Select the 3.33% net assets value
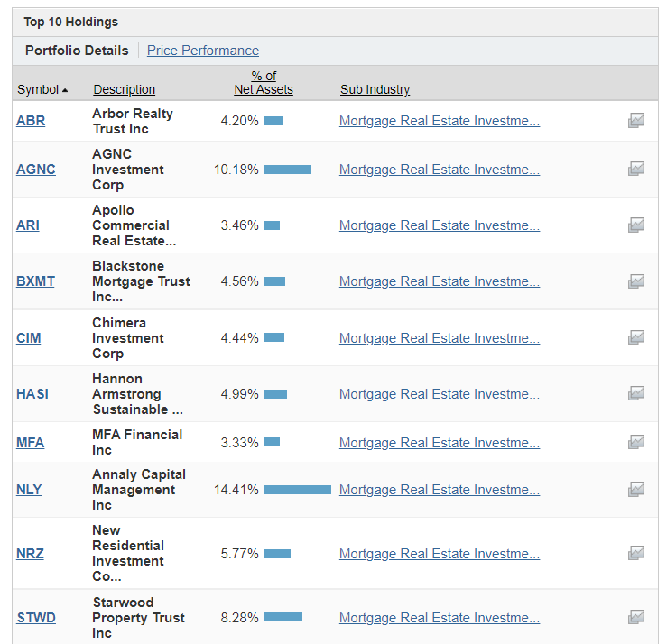The width and height of the screenshot is (667, 644). click(239, 443)
